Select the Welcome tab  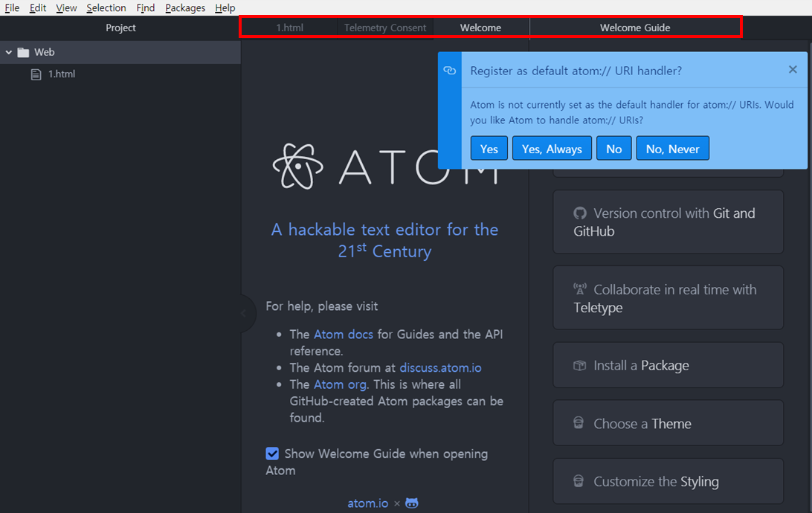480,28
